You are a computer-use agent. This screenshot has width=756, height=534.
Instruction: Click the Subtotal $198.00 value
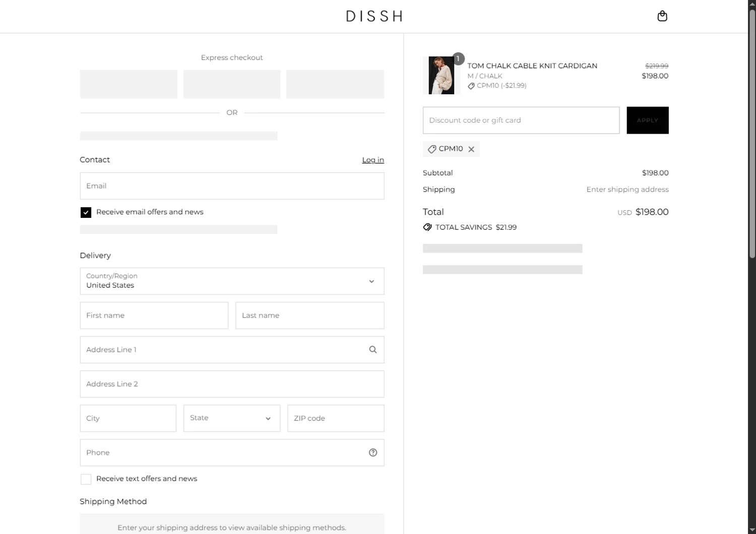tap(655, 173)
